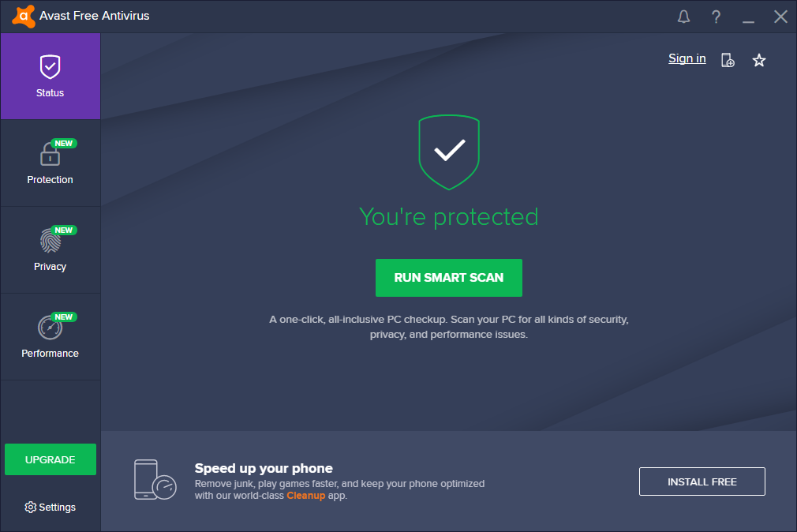
Task: Start the Run Smart Scan button
Action: pos(449,278)
